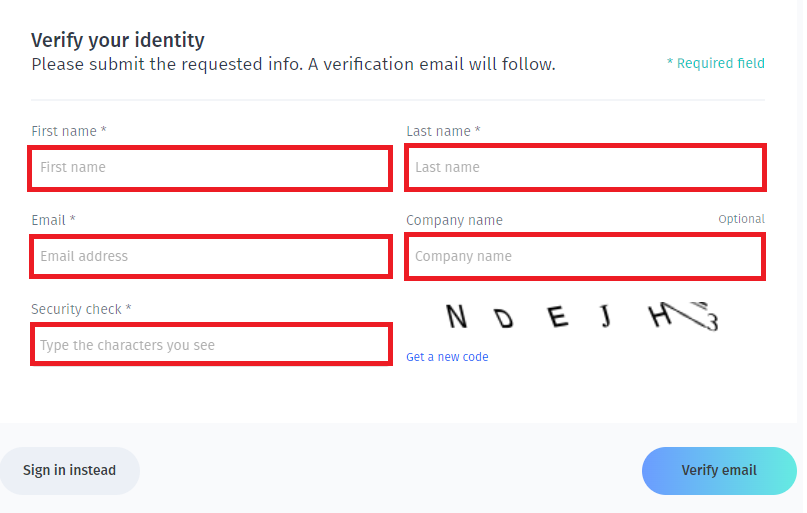
Task: Click the First name label
Action: tap(69, 131)
